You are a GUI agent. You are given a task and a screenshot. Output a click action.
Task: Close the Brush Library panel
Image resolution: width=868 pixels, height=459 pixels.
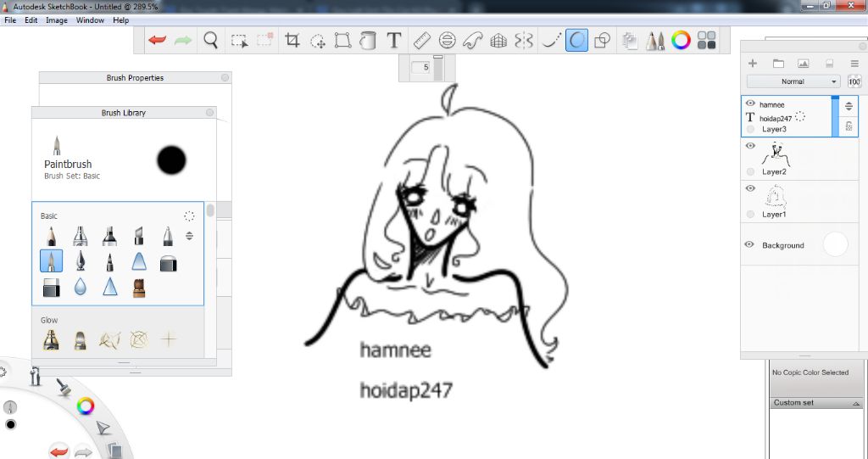point(210,113)
